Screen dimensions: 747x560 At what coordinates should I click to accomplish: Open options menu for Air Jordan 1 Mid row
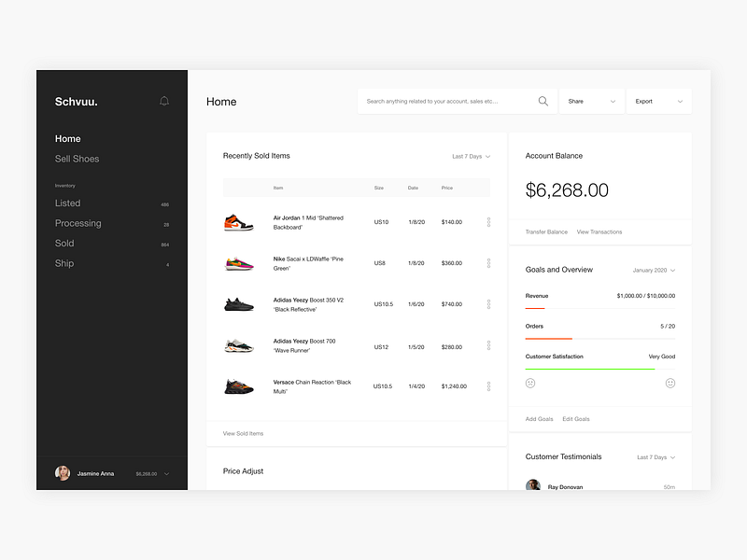[488, 222]
